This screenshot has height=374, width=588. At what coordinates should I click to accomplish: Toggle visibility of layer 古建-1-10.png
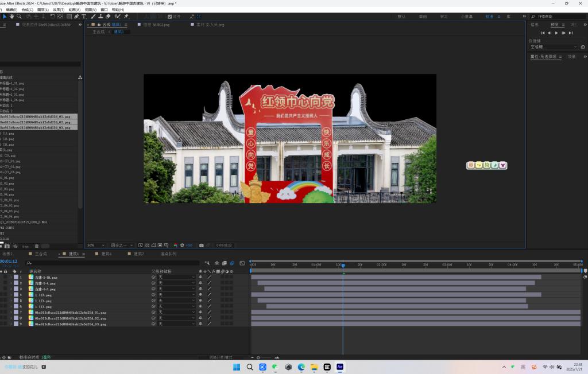coord(1,277)
